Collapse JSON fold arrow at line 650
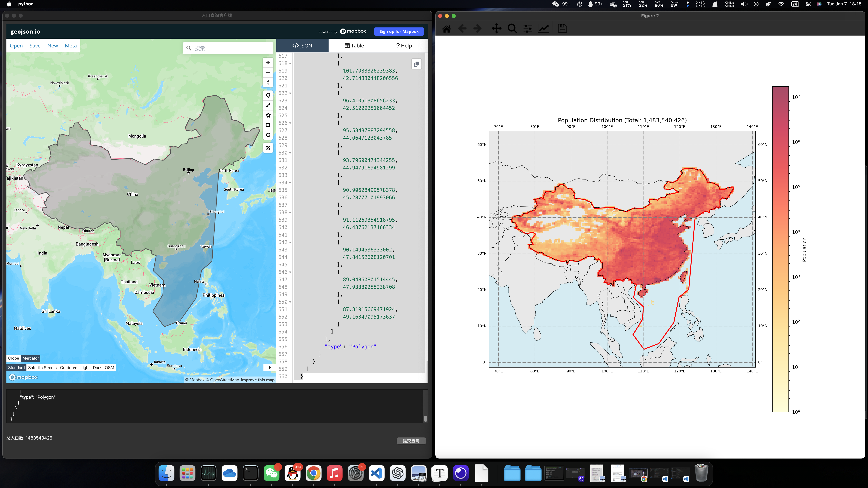868x488 pixels. (x=290, y=302)
